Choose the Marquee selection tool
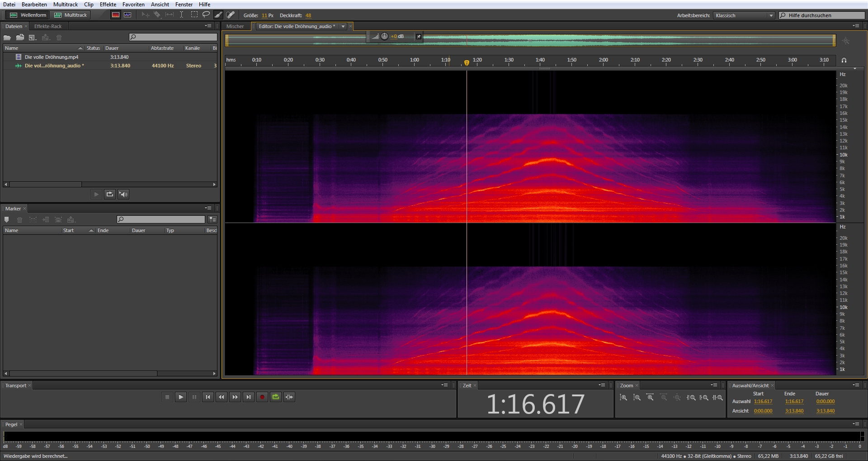The image size is (868, 461). point(194,15)
